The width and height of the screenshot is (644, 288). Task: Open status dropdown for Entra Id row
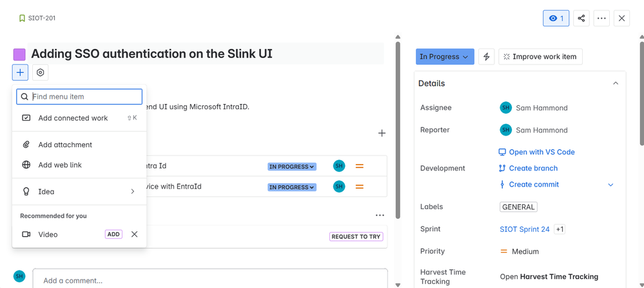pos(292,167)
